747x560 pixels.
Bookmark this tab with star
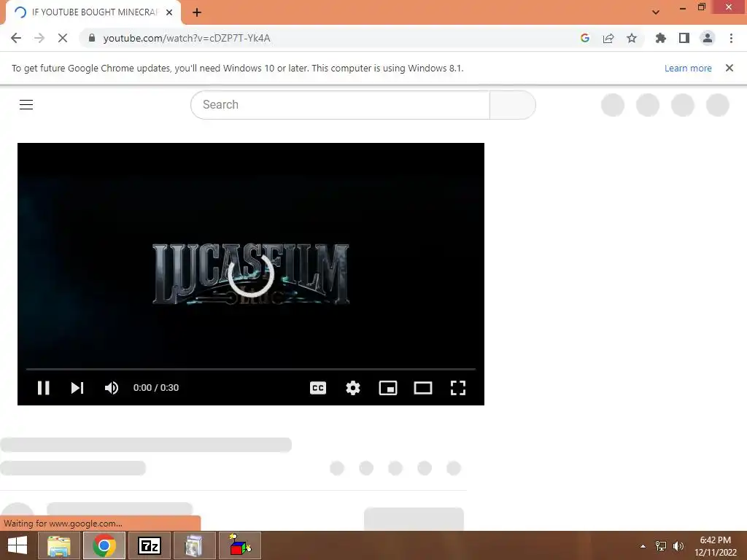[632, 38]
